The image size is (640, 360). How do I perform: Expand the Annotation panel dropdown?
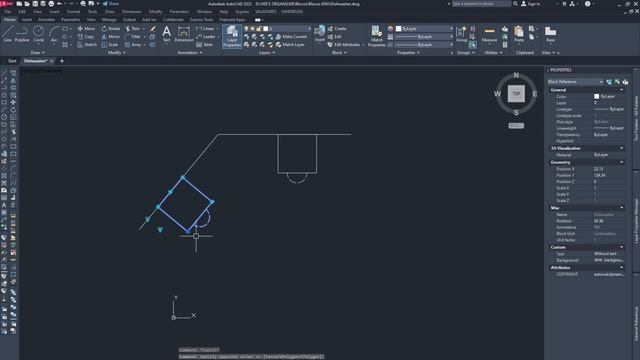click(x=189, y=53)
